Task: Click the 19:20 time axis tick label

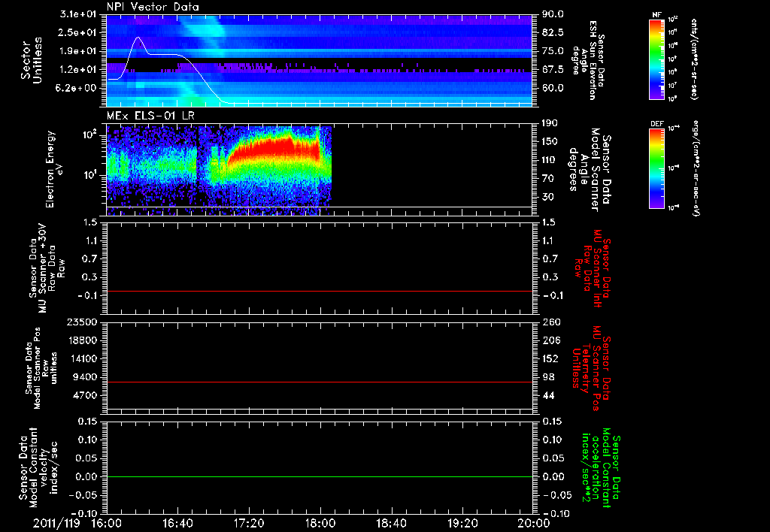Action: [x=462, y=522]
